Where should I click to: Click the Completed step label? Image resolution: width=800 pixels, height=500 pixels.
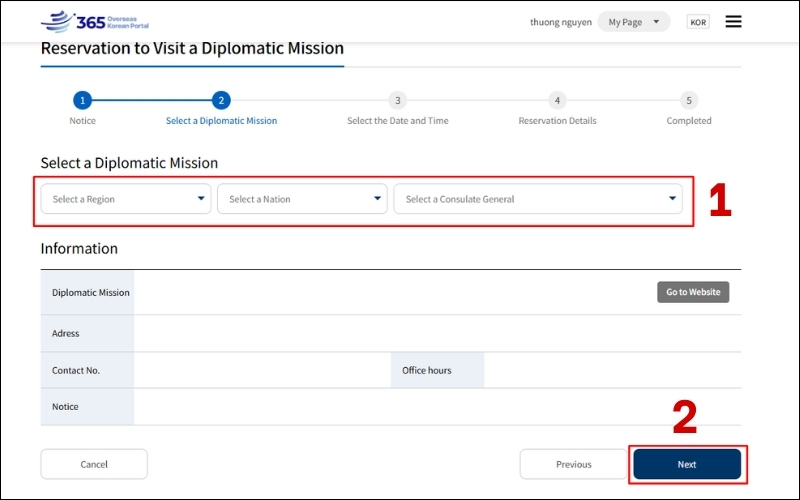tap(689, 121)
